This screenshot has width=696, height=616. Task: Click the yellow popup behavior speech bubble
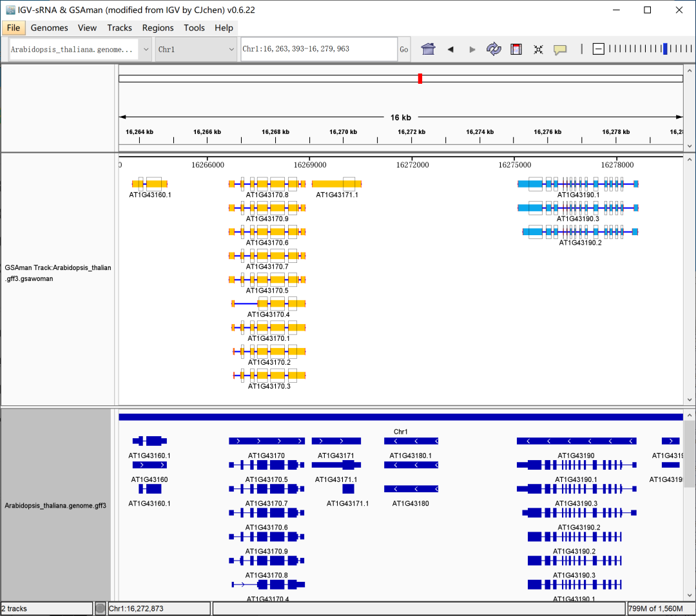pyautogui.click(x=560, y=50)
